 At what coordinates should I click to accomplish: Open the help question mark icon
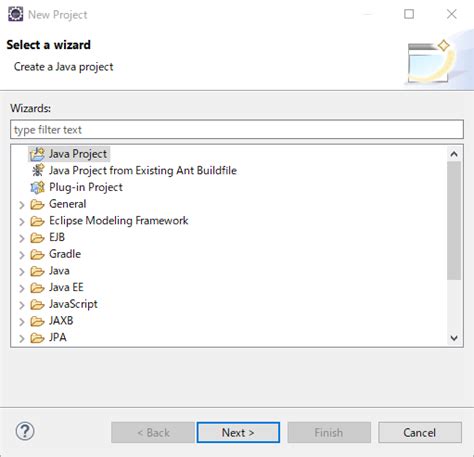pyautogui.click(x=25, y=431)
